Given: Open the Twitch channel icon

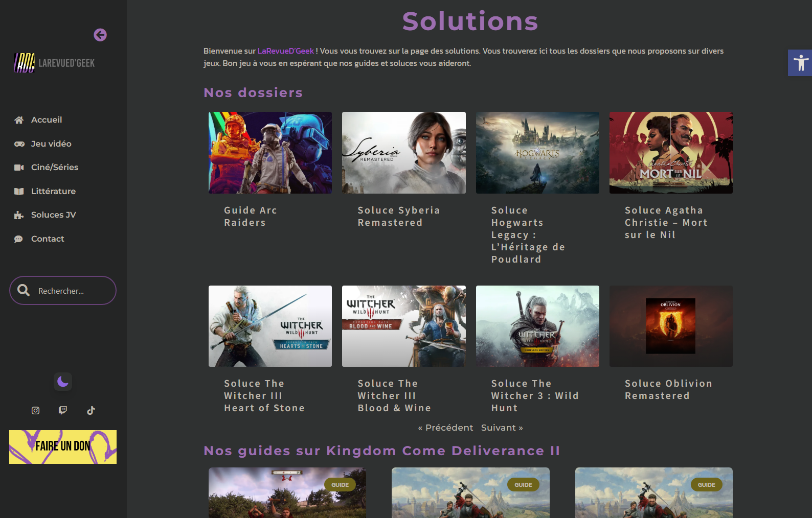Looking at the screenshot, I should click(63, 410).
